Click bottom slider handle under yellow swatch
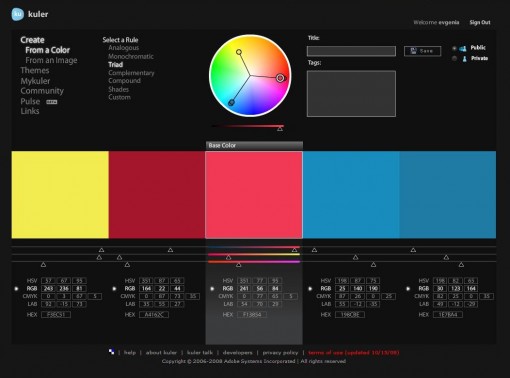The width and height of the screenshot is (510, 378). point(43,265)
